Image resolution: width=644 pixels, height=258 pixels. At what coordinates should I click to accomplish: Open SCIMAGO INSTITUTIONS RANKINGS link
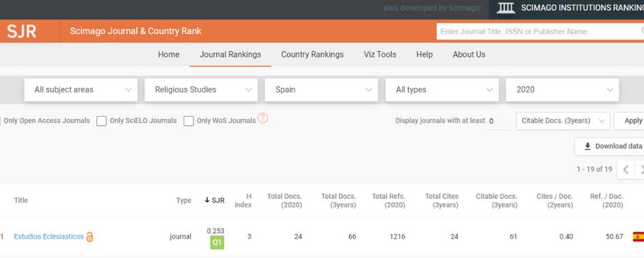pyautogui.click(x=583, y=8)
